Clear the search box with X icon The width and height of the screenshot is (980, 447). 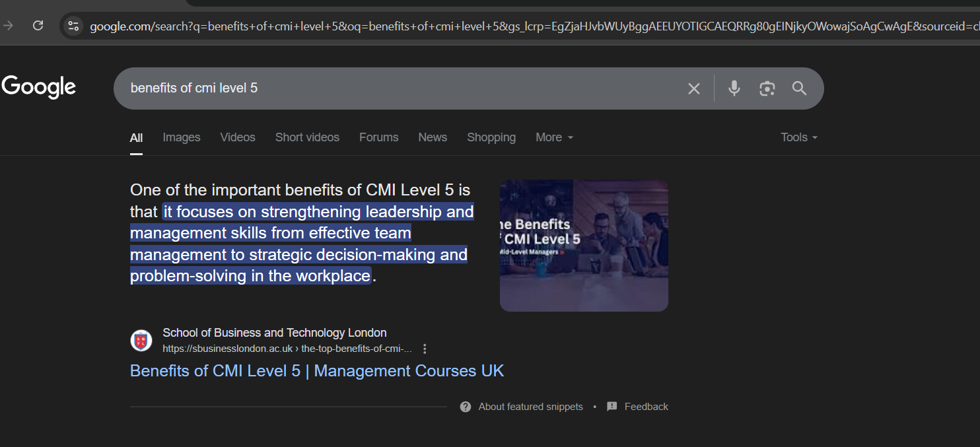click(693, 88)
